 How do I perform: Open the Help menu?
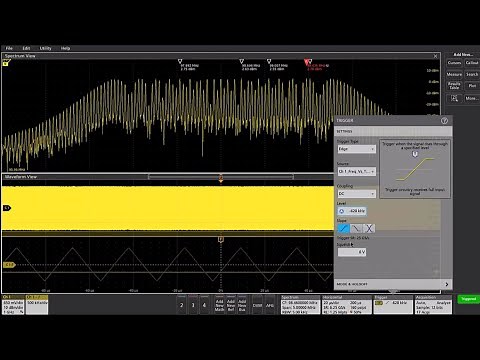point(65,48)
